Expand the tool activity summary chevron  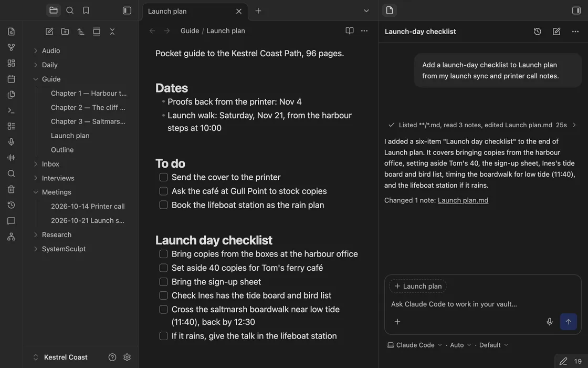click(574, 125)
